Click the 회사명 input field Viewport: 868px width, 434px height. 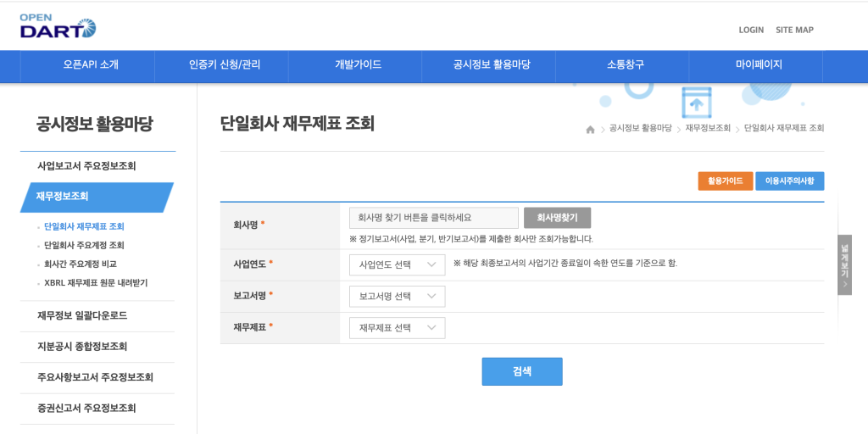[433, 218]
